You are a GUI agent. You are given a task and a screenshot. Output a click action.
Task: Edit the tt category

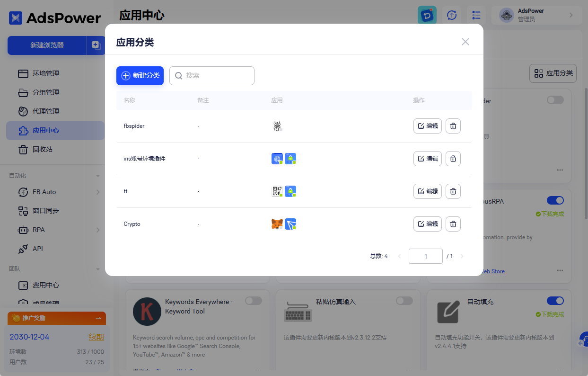tap(428, 191)
